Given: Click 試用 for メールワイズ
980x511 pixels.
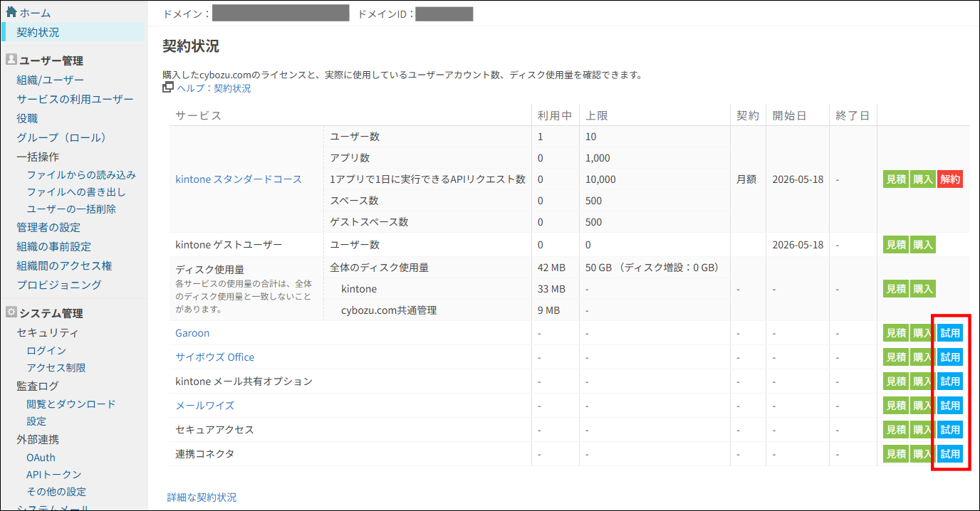Looking at the screenshot, I should [x=949, y=406].
